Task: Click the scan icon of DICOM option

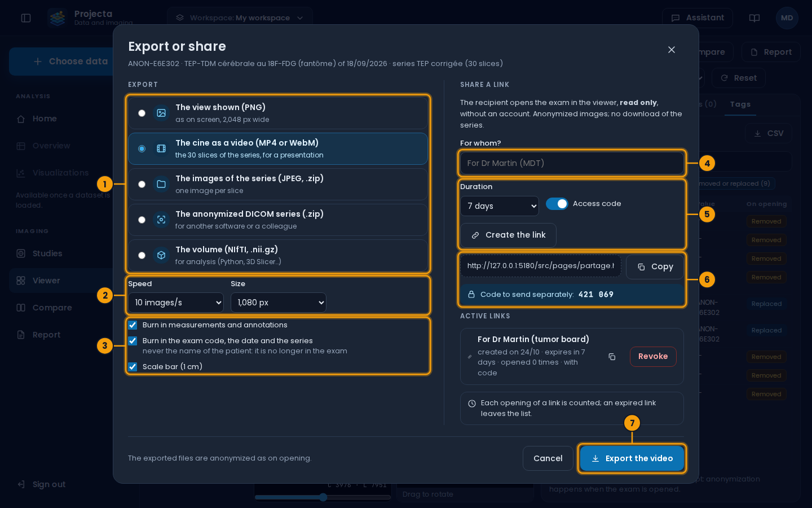Action: tap(161, 220)
